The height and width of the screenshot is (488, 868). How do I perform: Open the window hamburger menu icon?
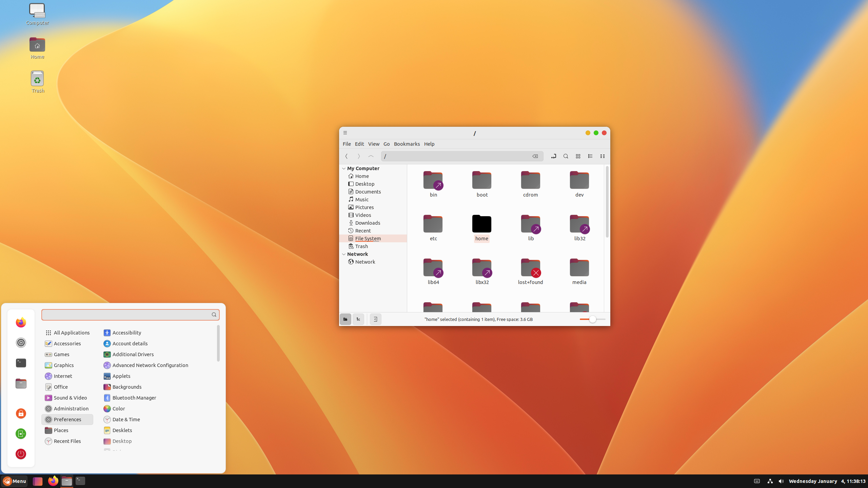coord(345,133)
